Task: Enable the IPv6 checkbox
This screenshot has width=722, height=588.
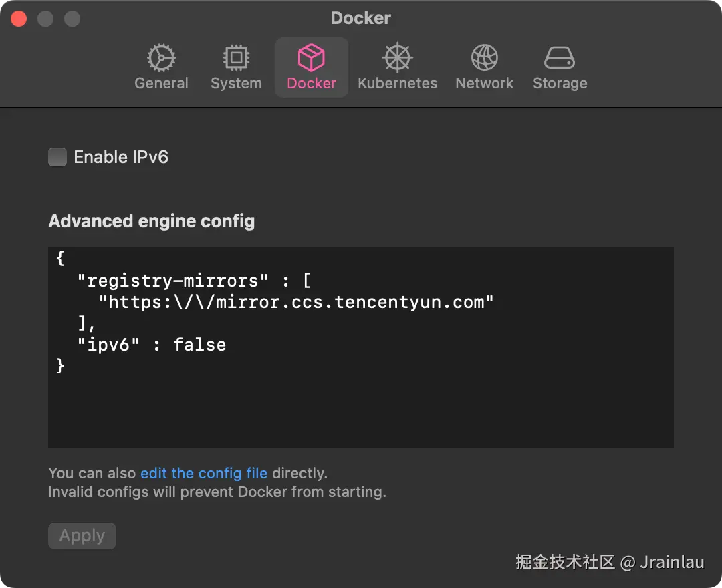Action: (57, 157)
